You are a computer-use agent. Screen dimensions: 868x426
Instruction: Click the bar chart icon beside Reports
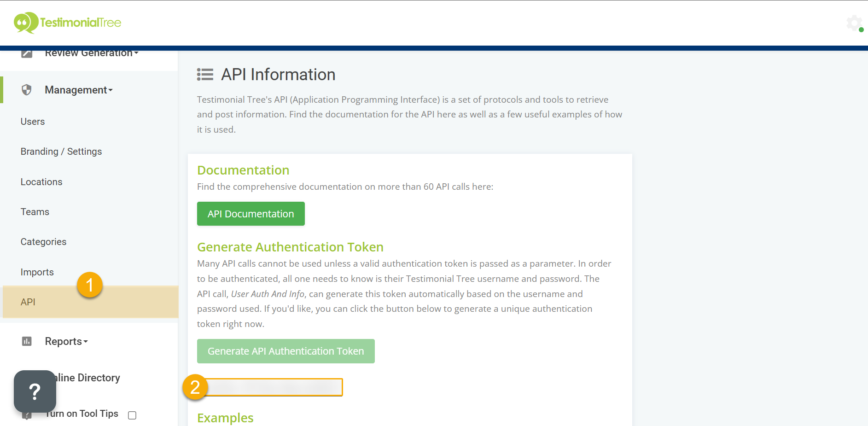point(27,341)
